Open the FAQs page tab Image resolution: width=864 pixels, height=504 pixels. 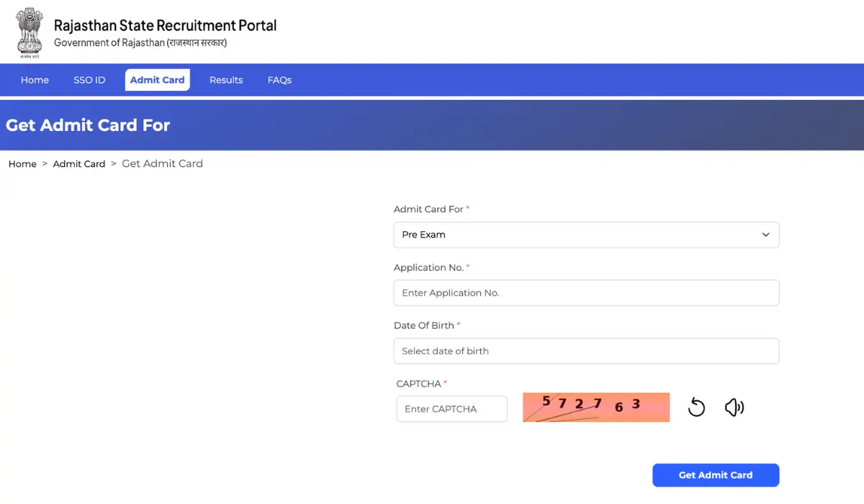[x=279, y=80]
